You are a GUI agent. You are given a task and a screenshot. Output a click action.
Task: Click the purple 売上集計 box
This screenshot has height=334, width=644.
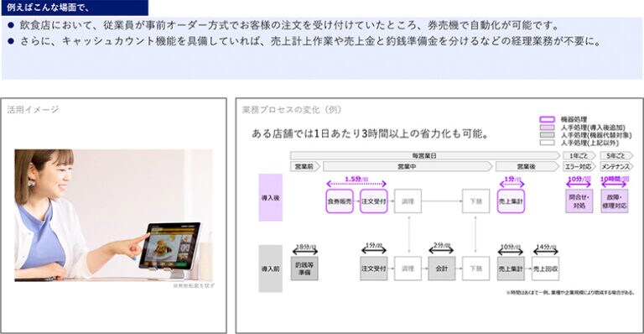pyautogui.click(x=511, y=201)
